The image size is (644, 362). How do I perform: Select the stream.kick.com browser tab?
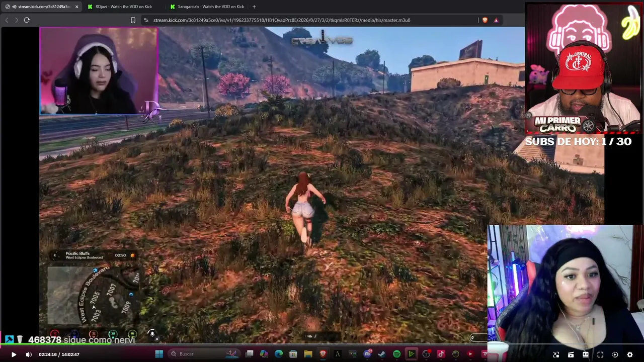coord(41,7)
